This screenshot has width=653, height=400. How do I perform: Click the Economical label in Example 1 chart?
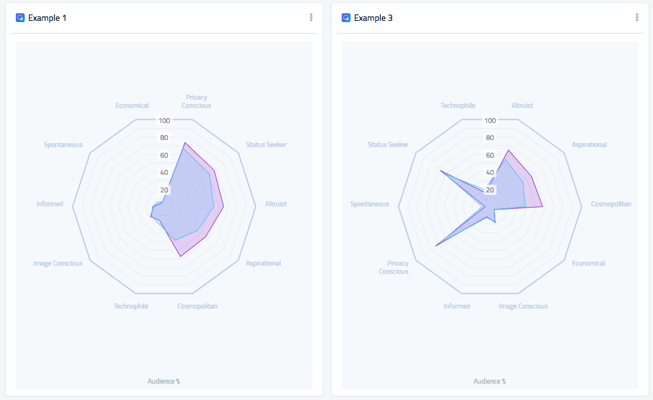point(132,105)
